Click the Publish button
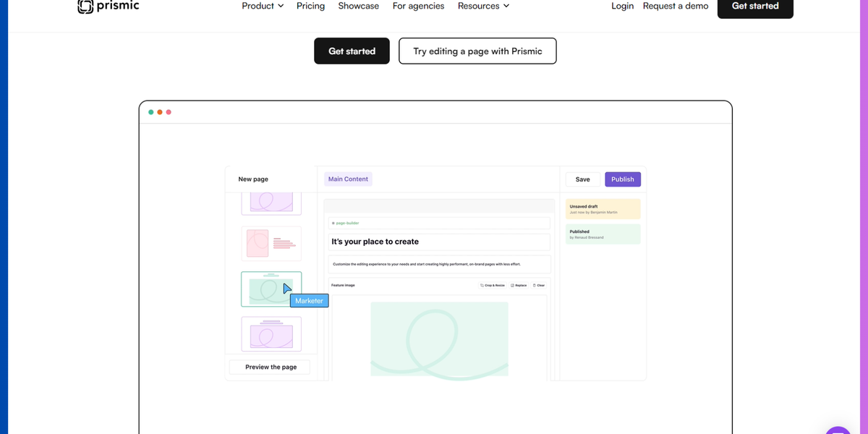Image resolution: width=868 pixels, height=434 pixels. click(622, 179)
